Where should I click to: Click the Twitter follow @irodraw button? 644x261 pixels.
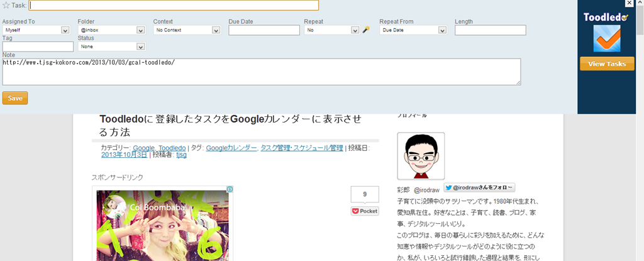point(479,188)
